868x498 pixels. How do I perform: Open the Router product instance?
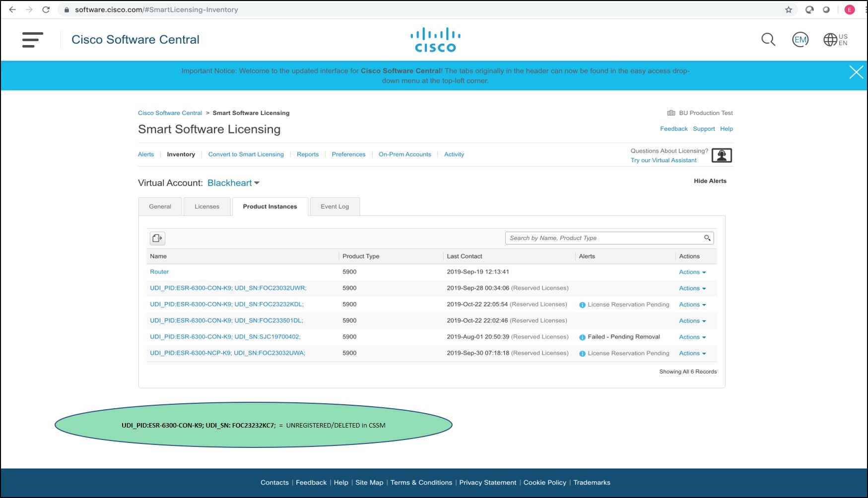pos(159,272)
